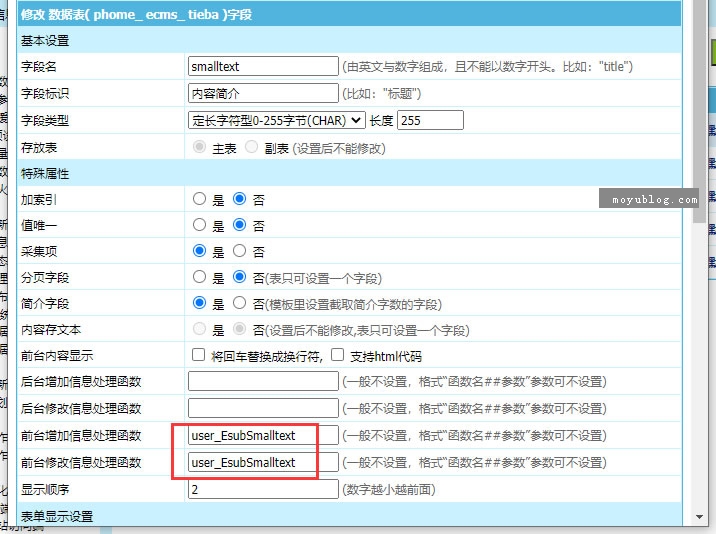This screenshot has height=534, width=716.
Task: Click the 后台修改信息处理函数 input field
Action: (263, 408)
